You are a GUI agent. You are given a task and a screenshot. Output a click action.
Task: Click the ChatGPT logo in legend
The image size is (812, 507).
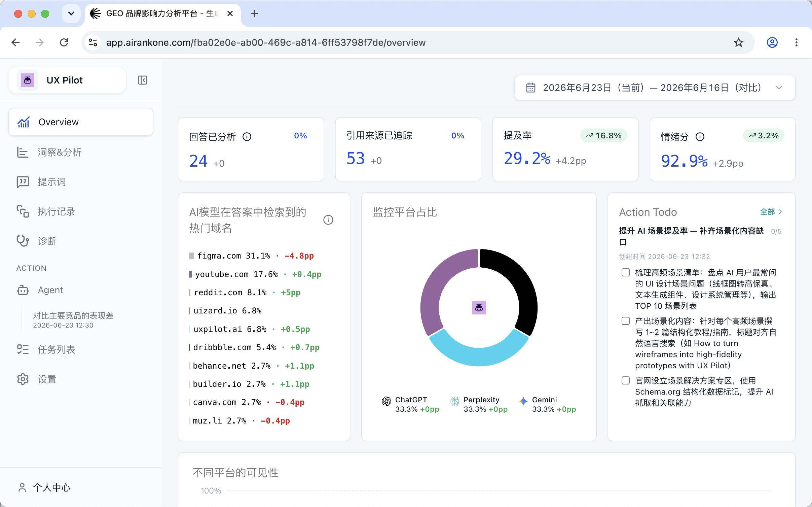pos(386,401)
